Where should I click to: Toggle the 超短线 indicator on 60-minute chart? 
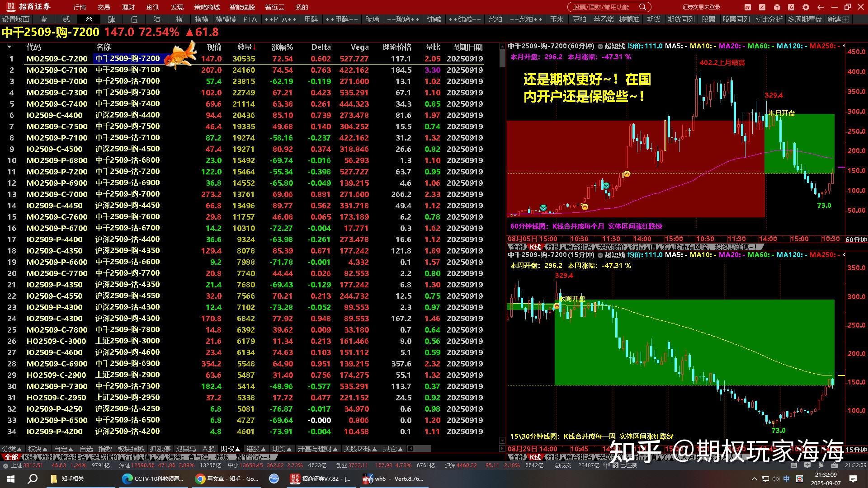click(614, 46)
